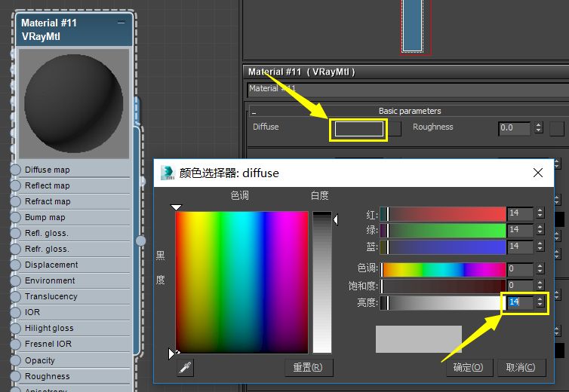Image resolution: width=569 pixels, height=392 pixels.
Task: Click the gray color preview swatch
Action: pos(418,339)
